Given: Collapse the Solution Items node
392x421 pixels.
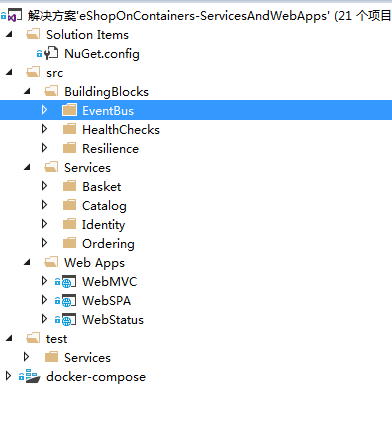Looking at the screenshot, I should pyautogui.click(x=9, y=34).
